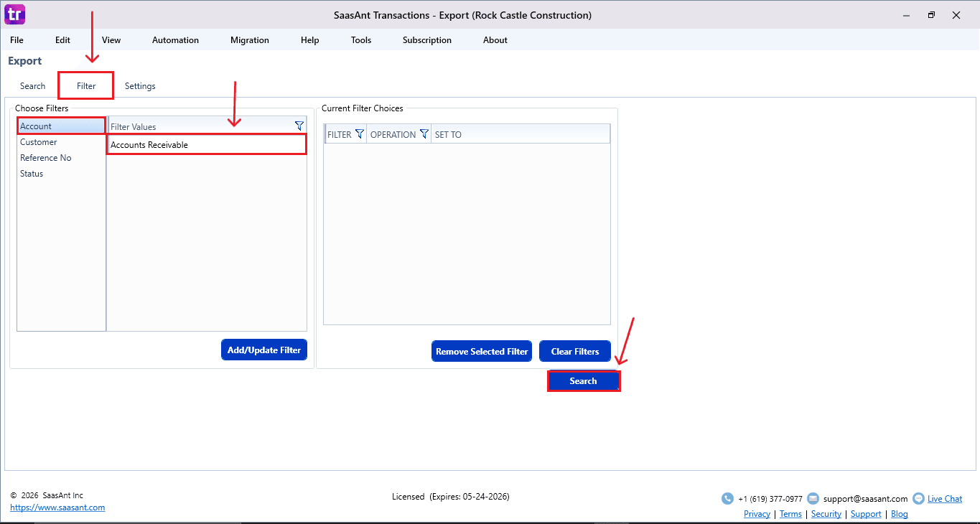Click the funnel icon in FILTER column header

360,134
